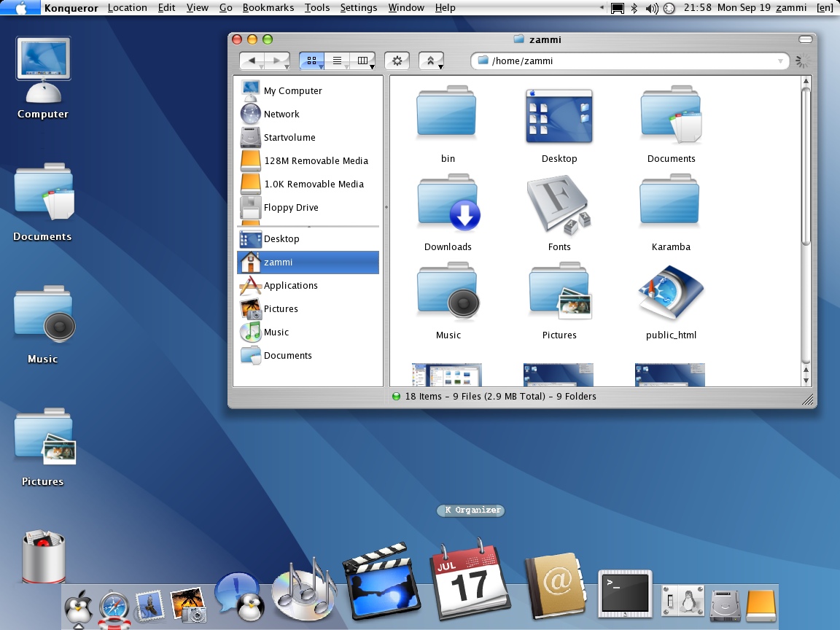
Task: Open the Trash can on desktop
Action: [44, 556]
